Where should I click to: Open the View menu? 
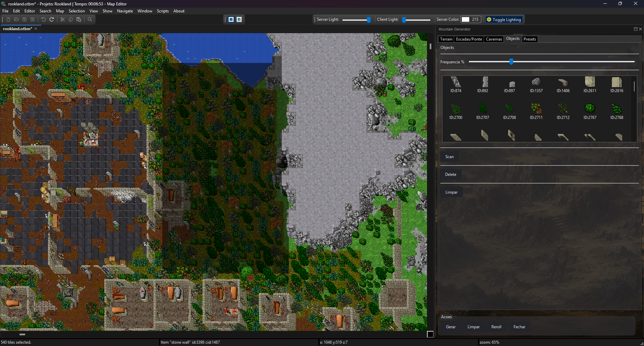tap(94, 11)
